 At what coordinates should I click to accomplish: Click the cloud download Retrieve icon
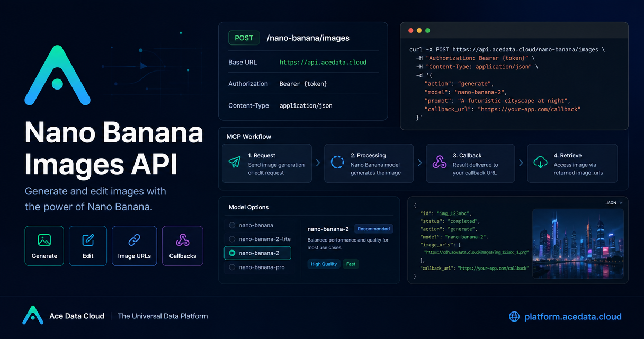[x=541, y=163]
